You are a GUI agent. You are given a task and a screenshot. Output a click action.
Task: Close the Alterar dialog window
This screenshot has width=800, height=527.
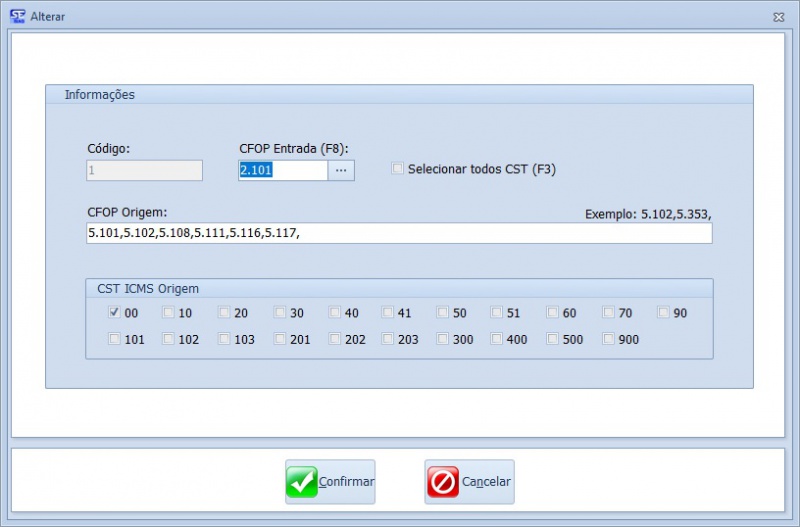pos(778,17)
